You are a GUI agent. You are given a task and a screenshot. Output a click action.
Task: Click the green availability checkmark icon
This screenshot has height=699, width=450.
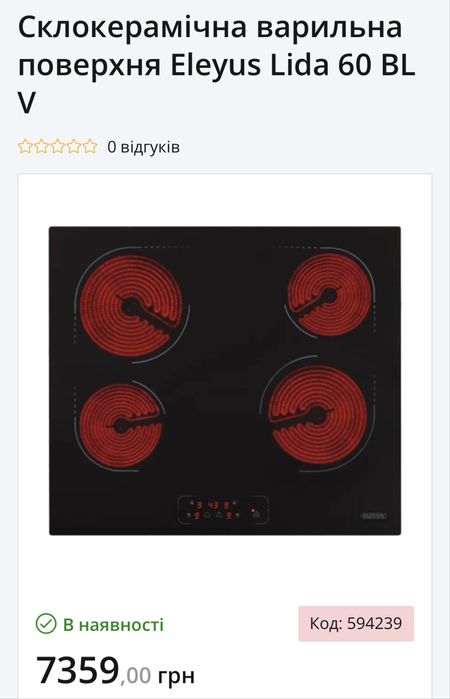[x=46, y=624]
